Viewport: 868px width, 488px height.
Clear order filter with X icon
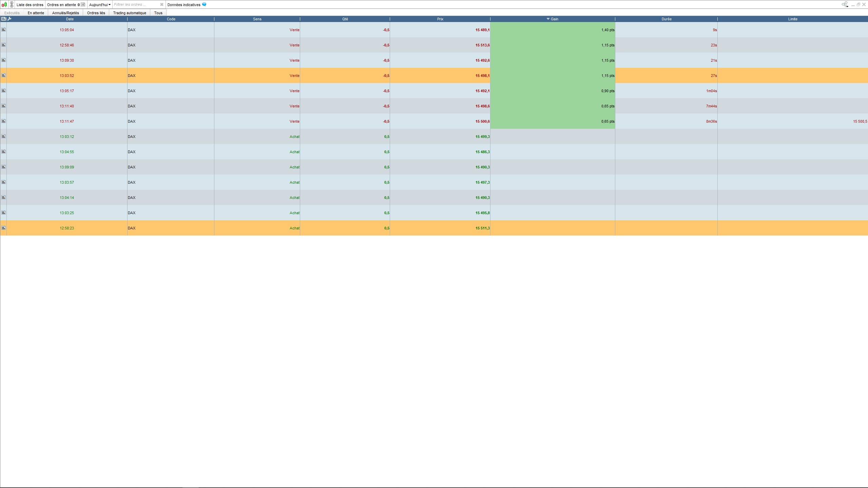[x=162, y=5]
